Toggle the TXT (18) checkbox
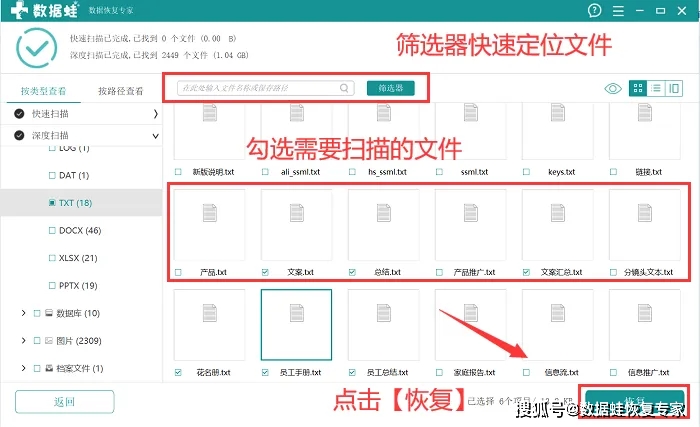The width and height of the screenshot is (700, 427). point(52,203)
